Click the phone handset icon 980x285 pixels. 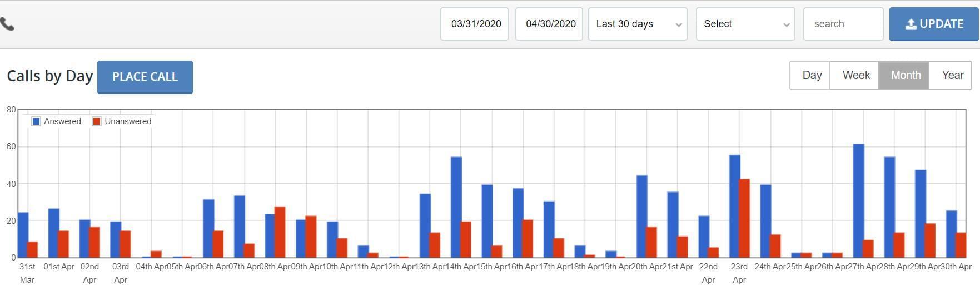[7, 24]
